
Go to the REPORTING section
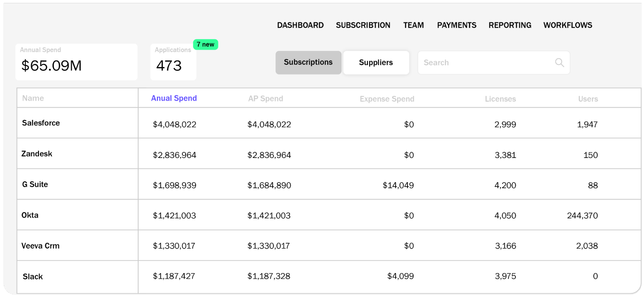[x=510, y=25]
